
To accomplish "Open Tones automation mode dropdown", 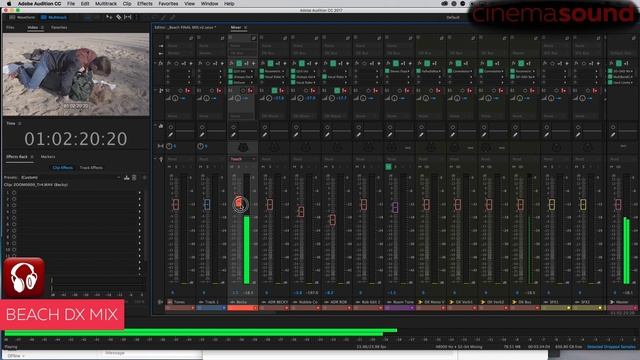I will click(x=180, y=159).
